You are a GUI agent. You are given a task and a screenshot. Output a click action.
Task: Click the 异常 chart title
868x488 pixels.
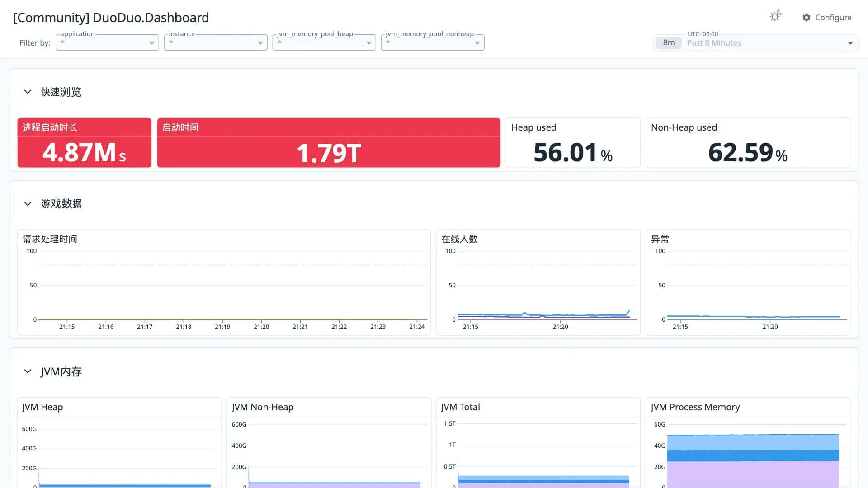pos(660,239)
